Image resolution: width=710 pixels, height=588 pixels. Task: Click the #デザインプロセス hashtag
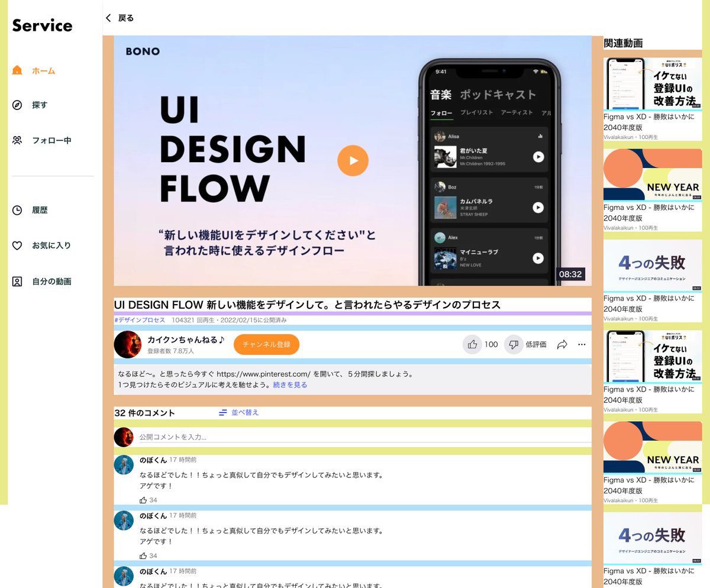(x=140, y=320)
